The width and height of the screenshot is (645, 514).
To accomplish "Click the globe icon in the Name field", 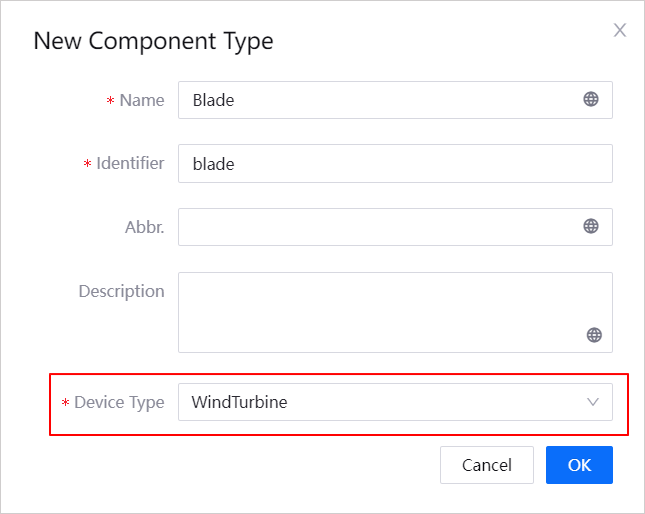I will [591, 99].
